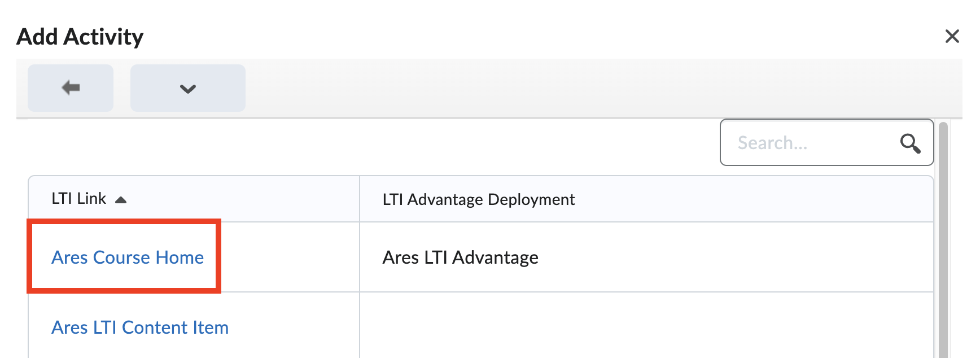Open the Ares Course Home link
This screenshot has height=358, width=980.
click(x=128, y=257)
